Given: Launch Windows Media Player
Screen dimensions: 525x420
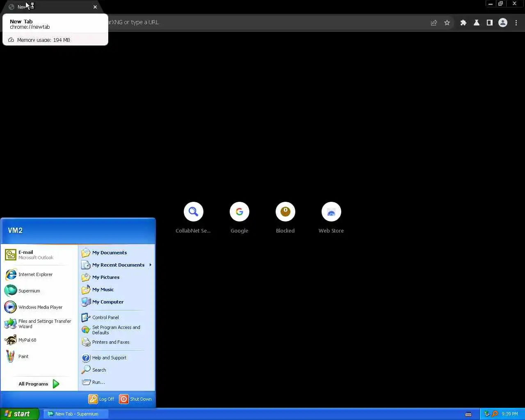Looking at the screenshot, I should pyautogui.click(x=39, y=307).
